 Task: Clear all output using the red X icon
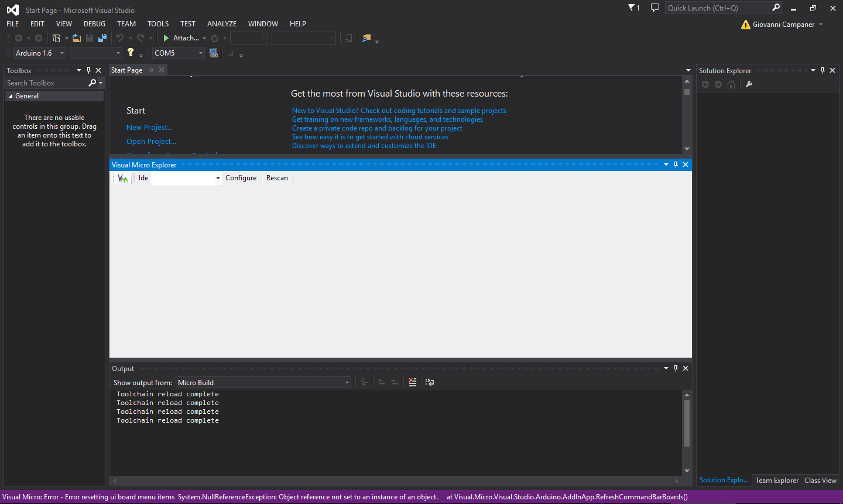(413, 382)
